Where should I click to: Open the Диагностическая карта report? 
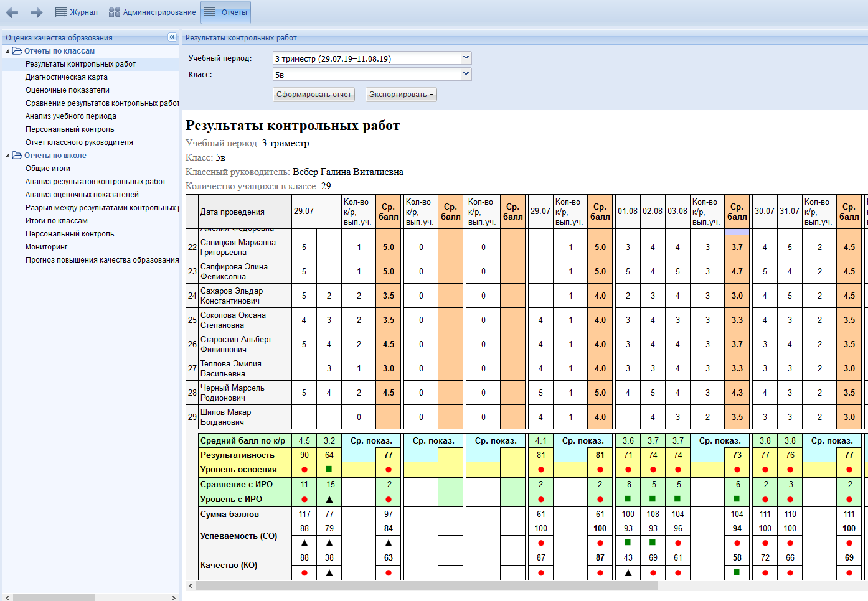(67, 77)
